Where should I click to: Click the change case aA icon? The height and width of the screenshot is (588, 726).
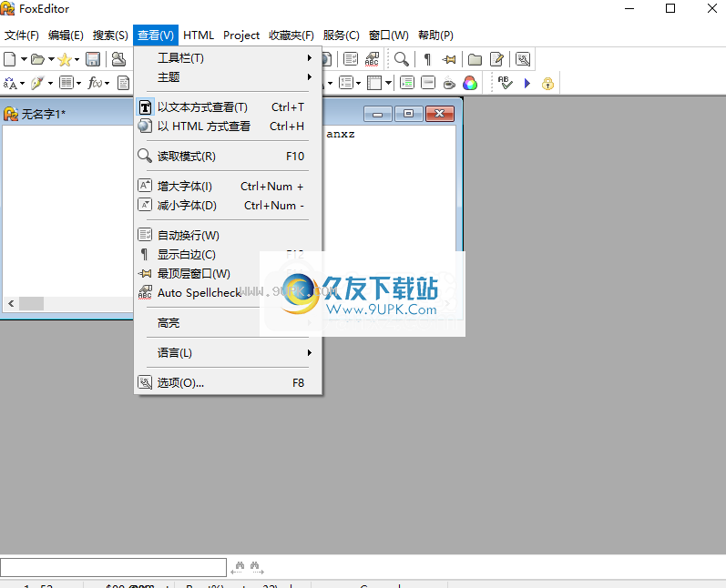[x=10, y=83]
